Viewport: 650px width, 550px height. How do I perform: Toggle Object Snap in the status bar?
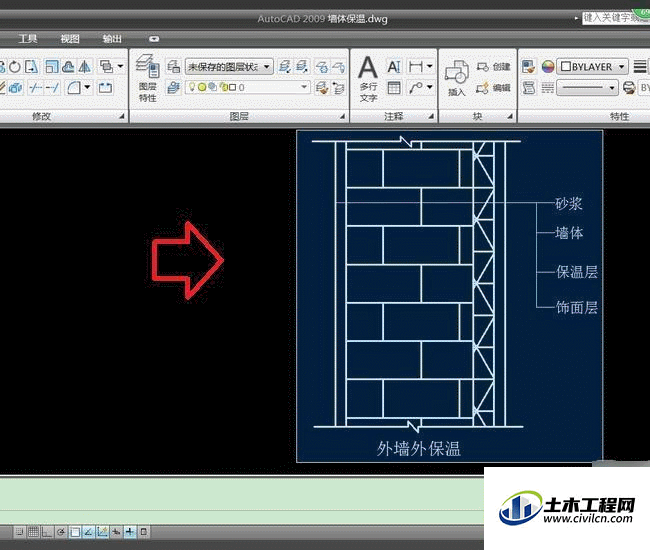75,532
